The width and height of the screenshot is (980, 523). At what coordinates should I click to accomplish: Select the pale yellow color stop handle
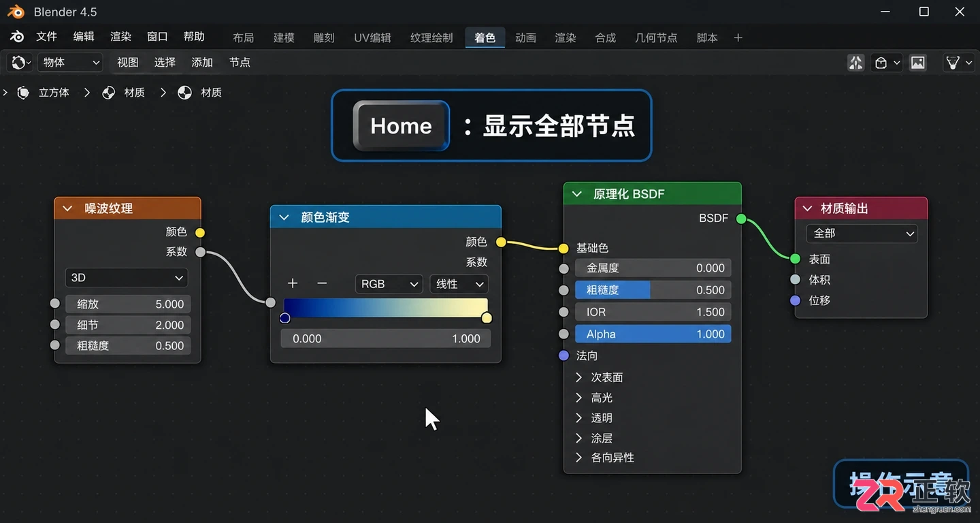click(x=487, y=318)
